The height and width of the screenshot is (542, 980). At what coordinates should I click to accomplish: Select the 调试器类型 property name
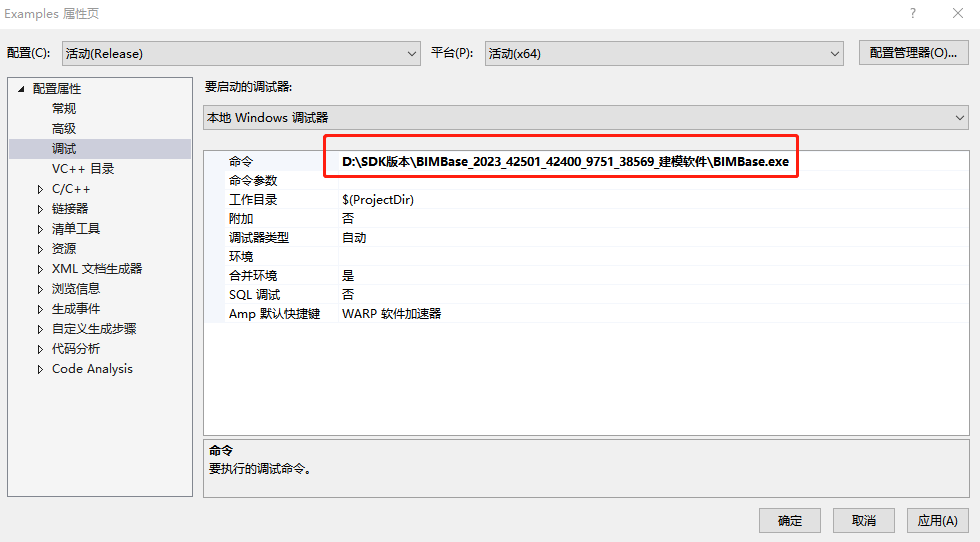(x=259, y=238)
